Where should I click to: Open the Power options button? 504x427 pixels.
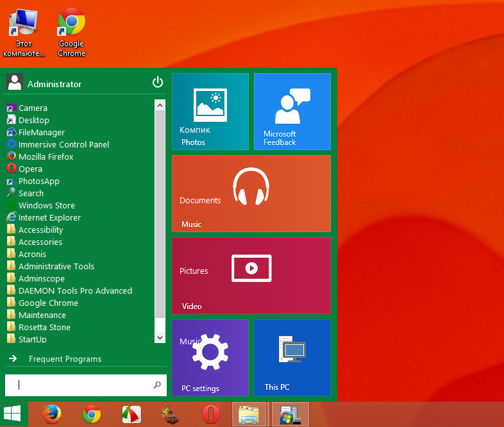tap(158, 82)
